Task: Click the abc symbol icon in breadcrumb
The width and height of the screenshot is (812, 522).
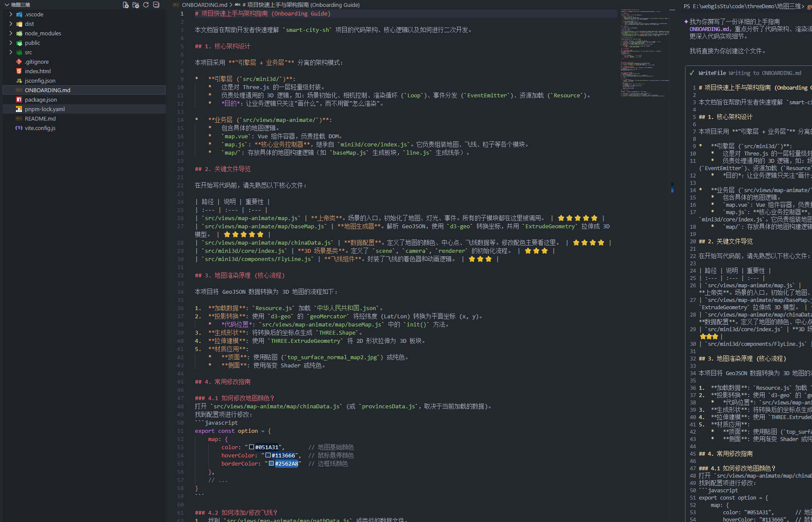Action: (238, 5)
